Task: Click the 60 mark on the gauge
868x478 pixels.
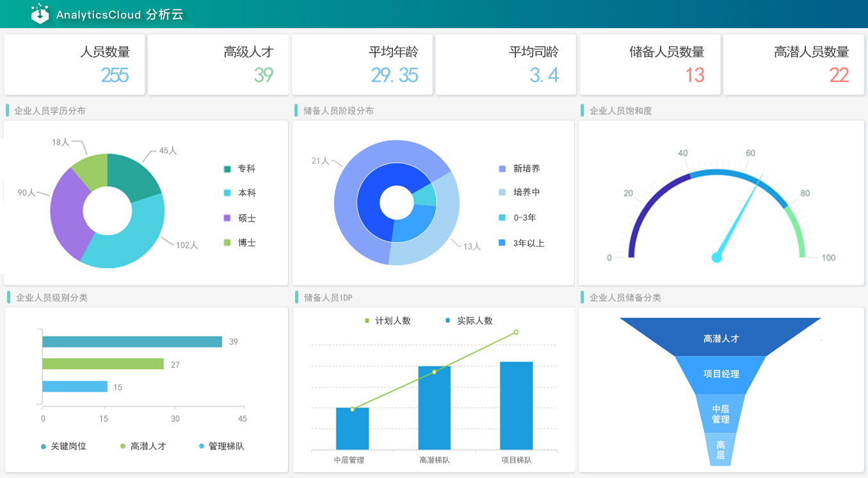Action: 750,153
